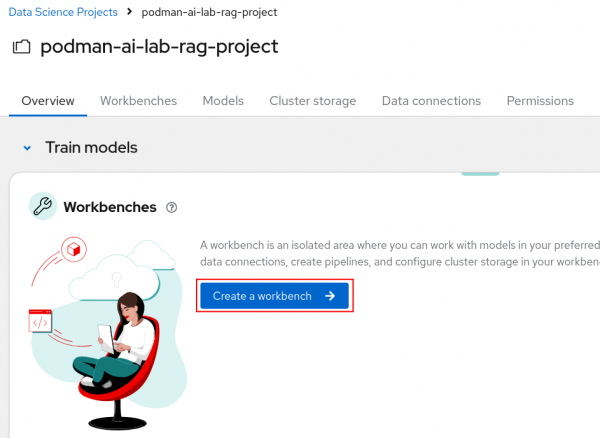Click the project folder icon beside title

click(x=23, y=48)
